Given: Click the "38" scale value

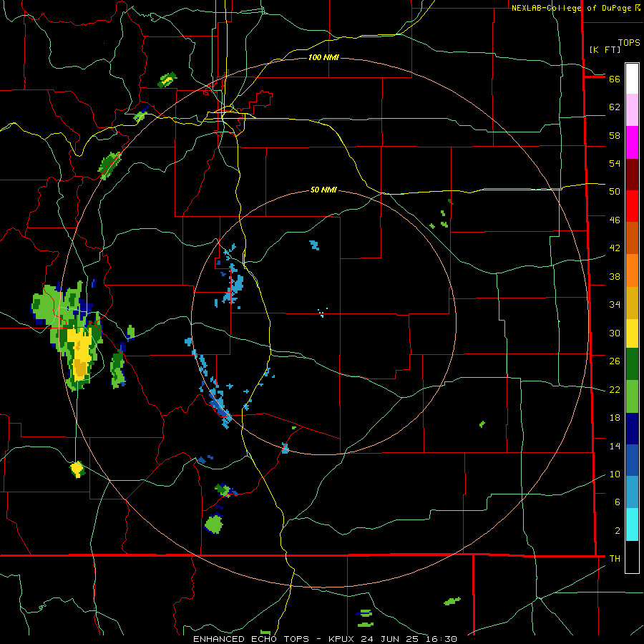Looking at the screenshot, I should tap(615, 277).
